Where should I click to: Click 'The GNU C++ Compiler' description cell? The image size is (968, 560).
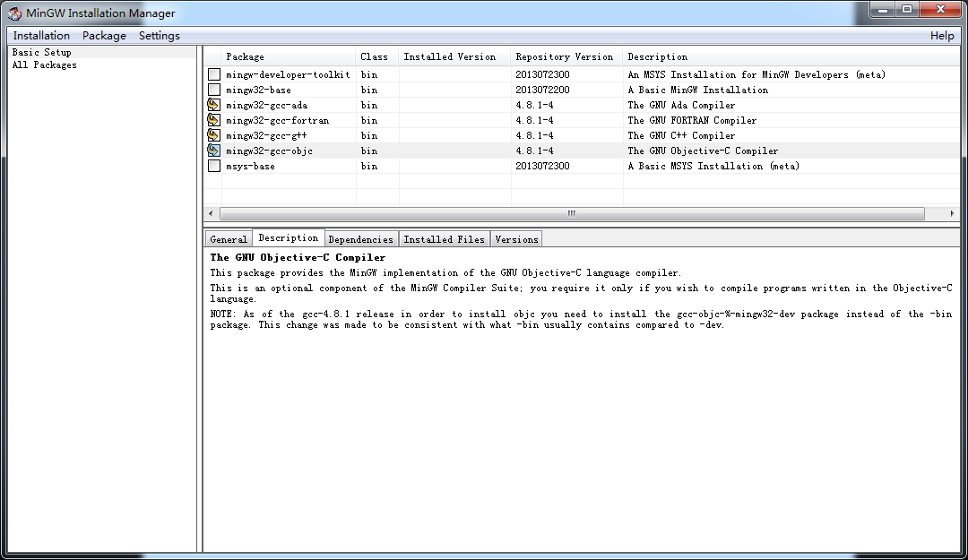[681, 136]
